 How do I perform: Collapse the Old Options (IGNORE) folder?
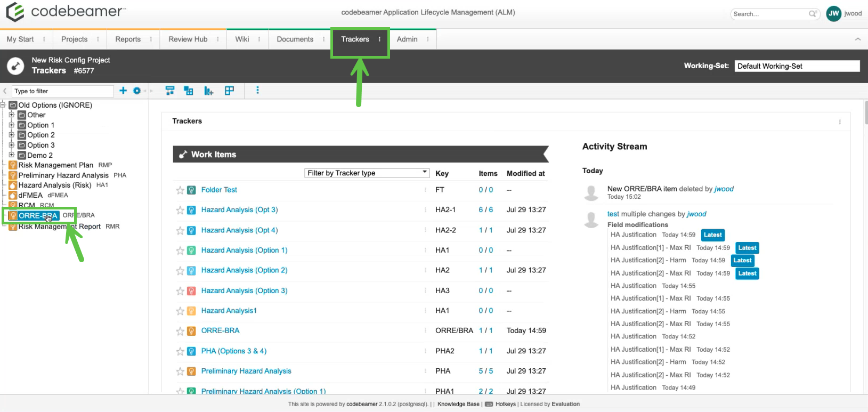tap(3, 105)
